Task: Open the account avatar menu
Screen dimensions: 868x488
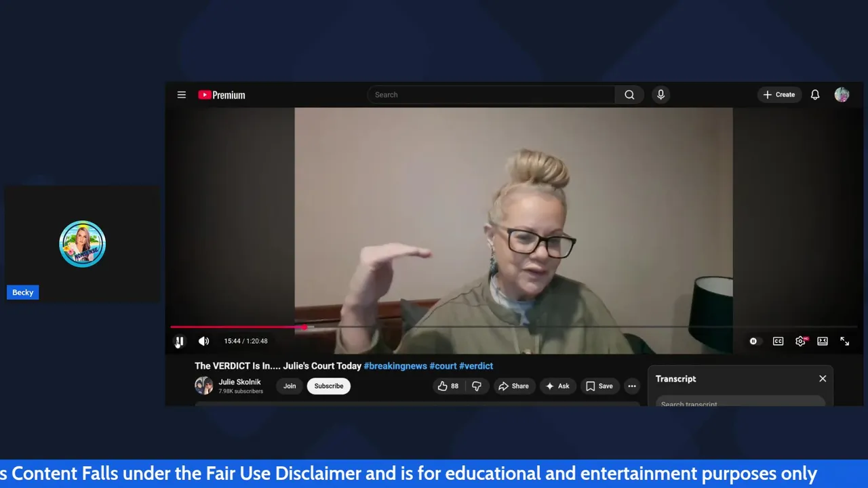Action: click(842, 95)
